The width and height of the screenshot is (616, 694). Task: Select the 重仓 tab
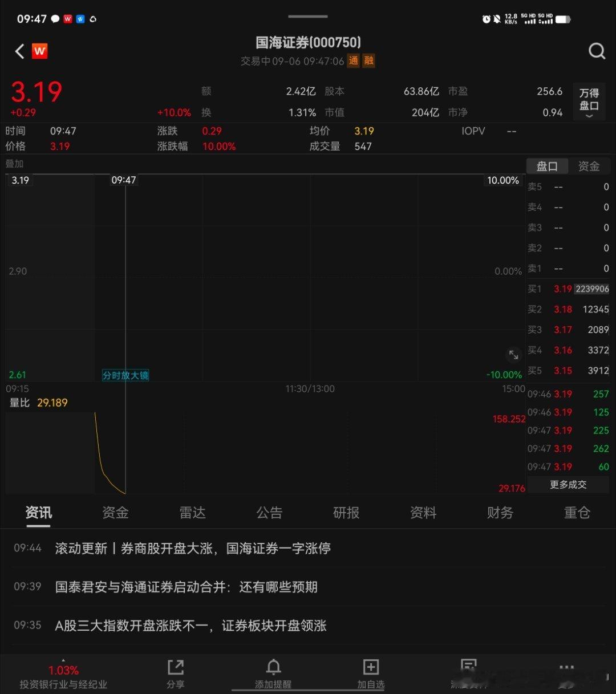coord(577,513)
